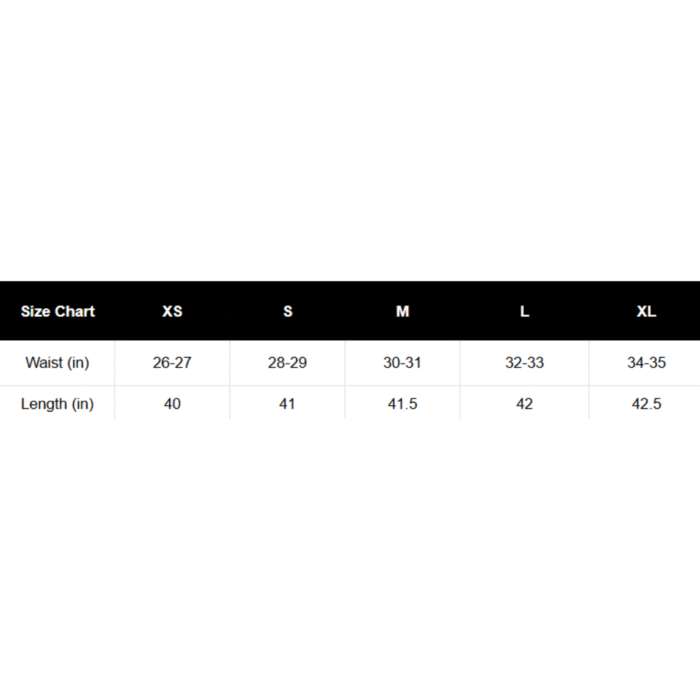700x700 pixels.
Task: Click the Waist (in) row label
Action: pos(57,363)
